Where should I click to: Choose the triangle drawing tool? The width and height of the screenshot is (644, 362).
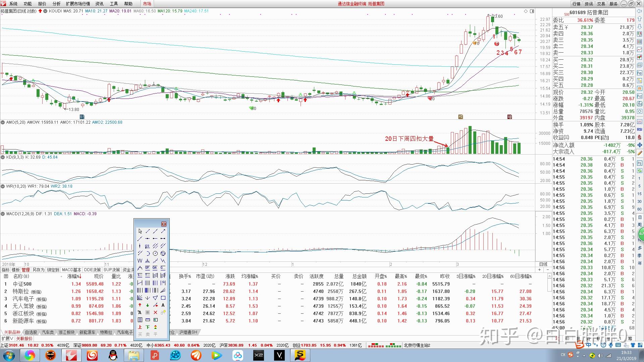pyautogui.click(x=155, y=298)
